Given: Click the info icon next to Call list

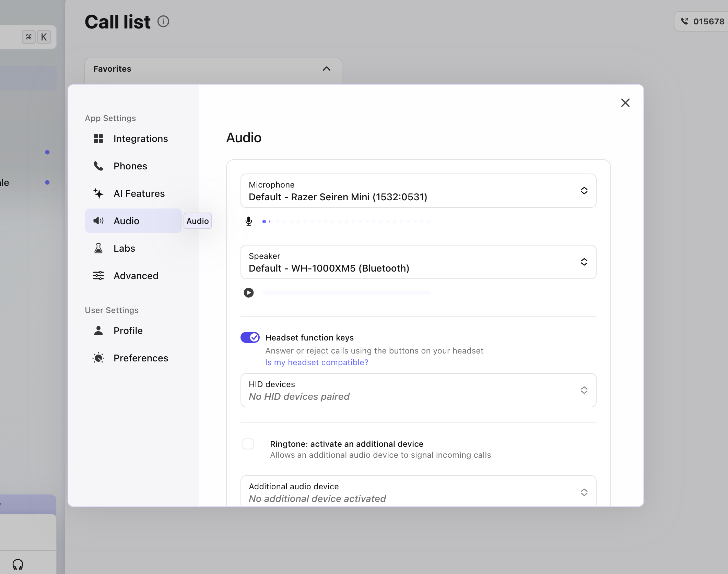Looking at the screenshot, I should pyautogui.click(x=163, y=22).
